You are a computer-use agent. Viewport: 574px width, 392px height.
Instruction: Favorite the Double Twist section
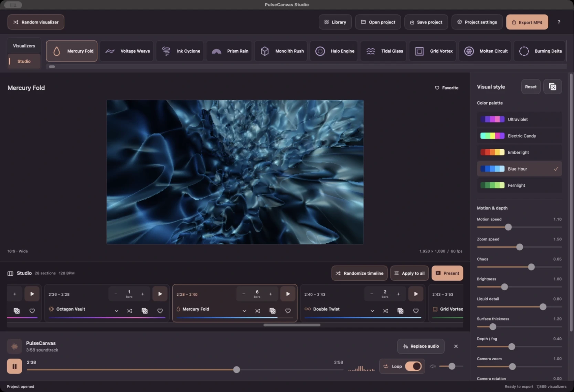click(416, 311)
